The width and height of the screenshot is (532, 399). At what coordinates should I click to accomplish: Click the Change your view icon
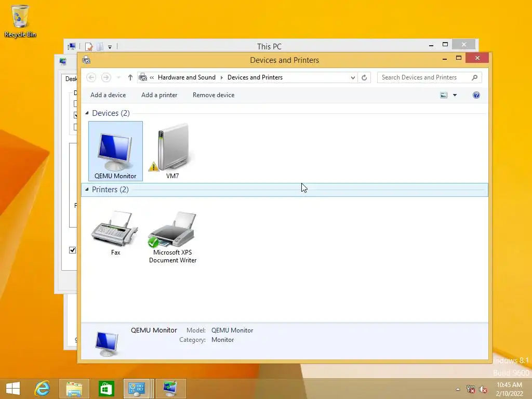point(444,95)
